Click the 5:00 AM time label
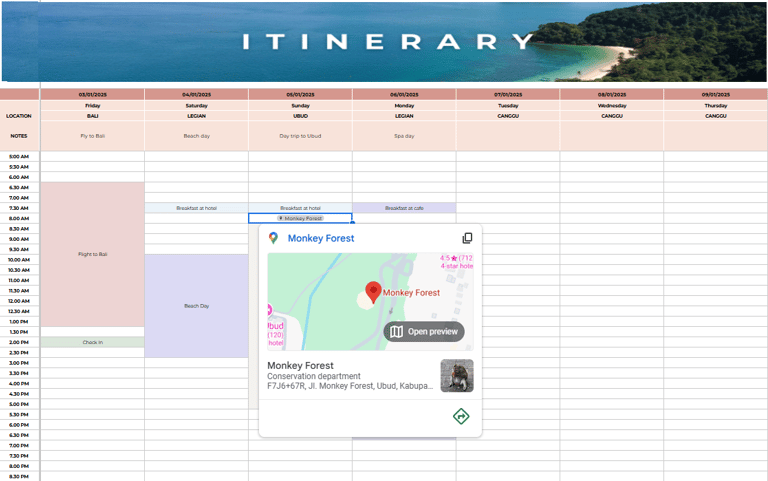The height and width of the screenshot is (481, 768). [19, 157]
